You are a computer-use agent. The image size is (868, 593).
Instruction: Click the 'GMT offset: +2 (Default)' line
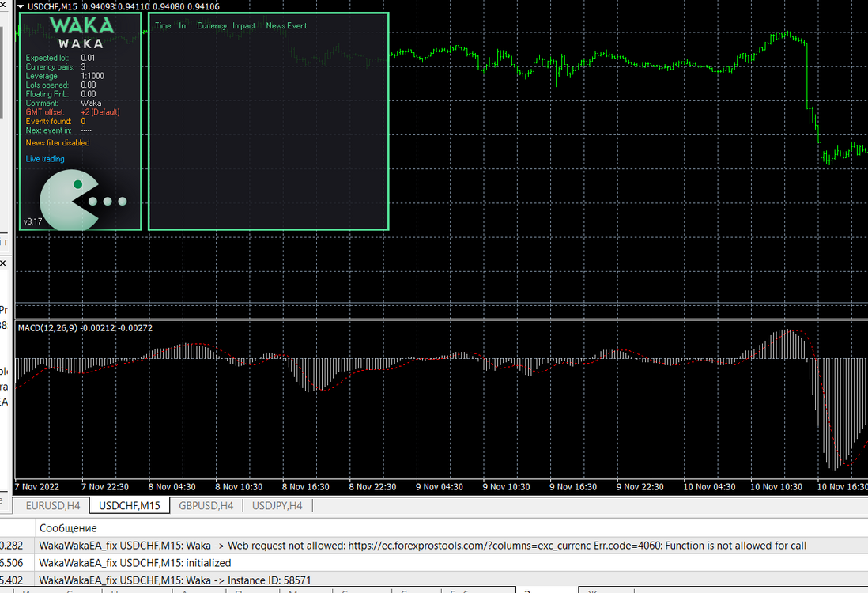click(73, 112)
